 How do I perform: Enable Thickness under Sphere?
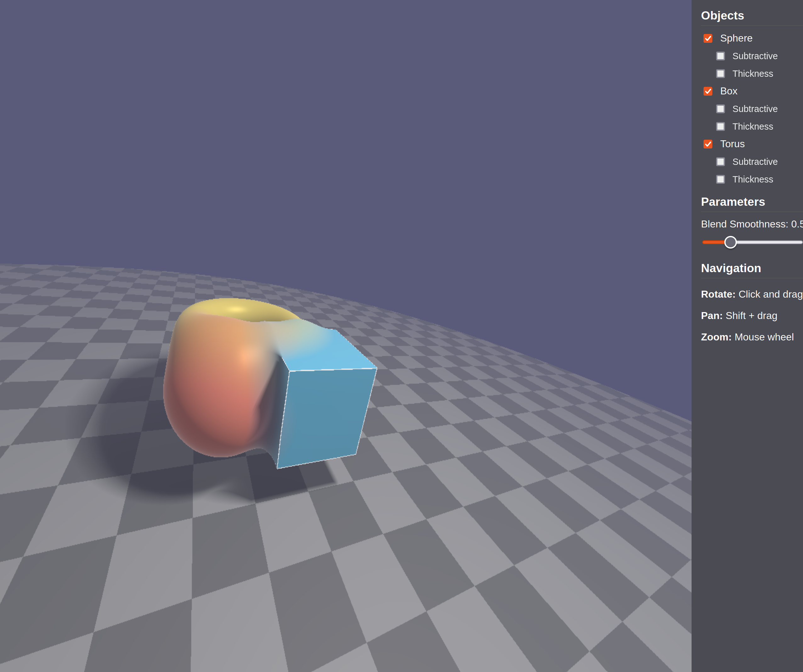coord(721,74)
